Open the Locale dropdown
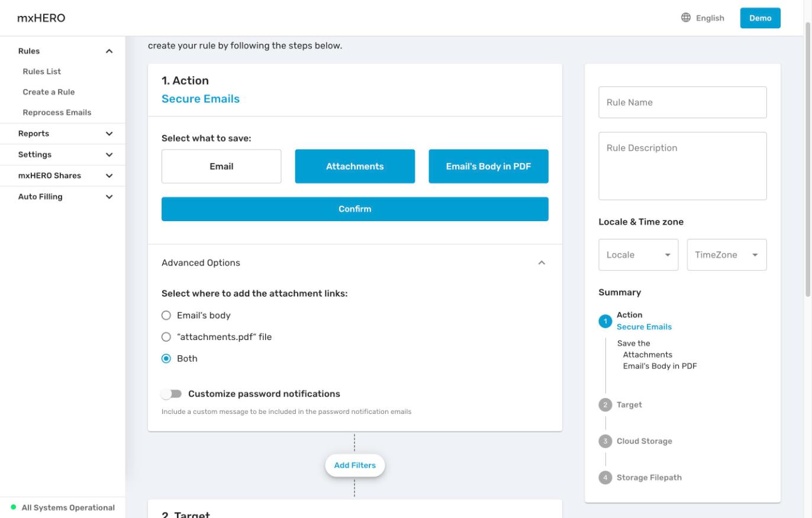This screenshot has width=812, height=518. (639, 255)
